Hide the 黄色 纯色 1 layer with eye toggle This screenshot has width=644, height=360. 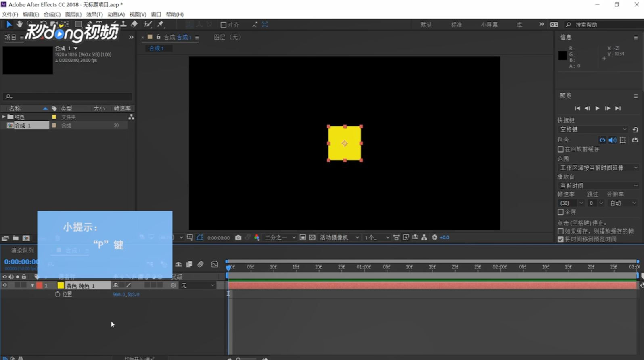tap(5, 285)
